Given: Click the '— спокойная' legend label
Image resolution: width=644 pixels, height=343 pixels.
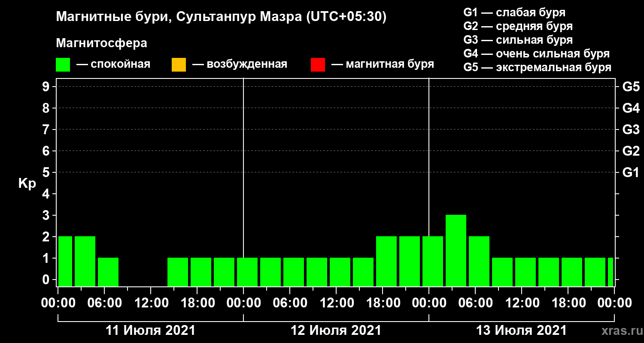Looking at the screenshot, I should click(x=113, y=65).
